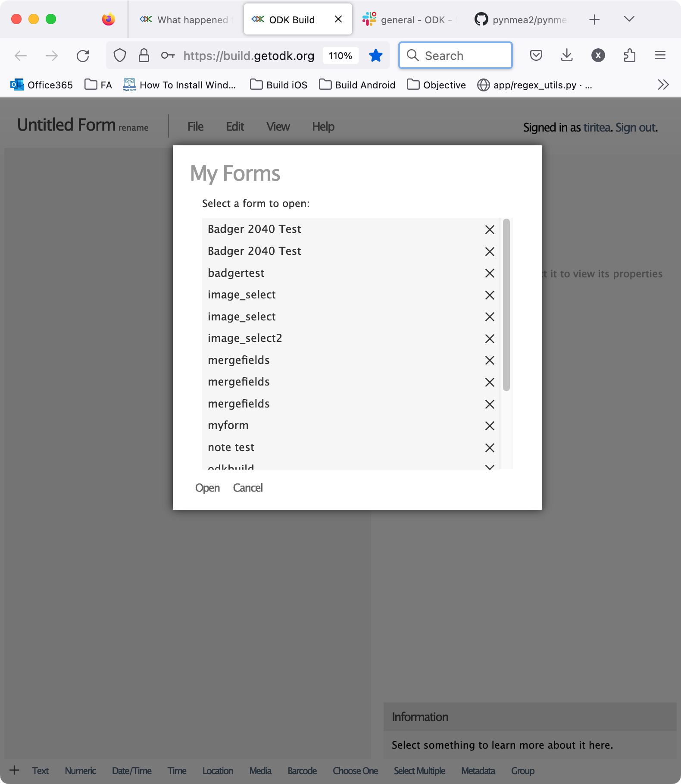Image resolution: width=681 pixels, height=784 pixels.
Task: Open the Office365 bookmark
Action: [41, 85]
